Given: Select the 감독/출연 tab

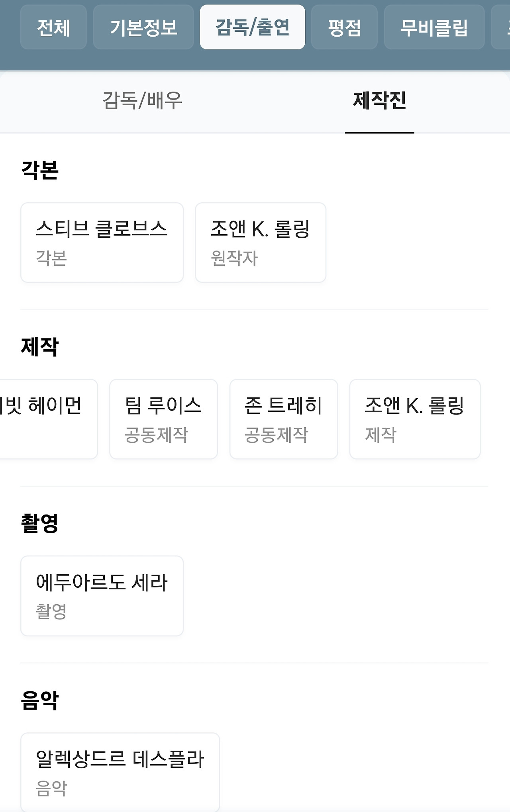Looking at the screenshot, I should click(253, 27).
